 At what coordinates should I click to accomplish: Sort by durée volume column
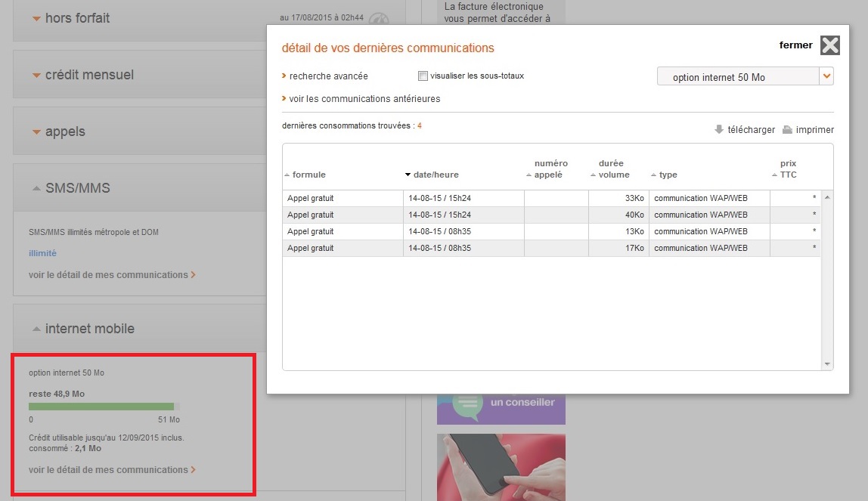tap(594, 175)
